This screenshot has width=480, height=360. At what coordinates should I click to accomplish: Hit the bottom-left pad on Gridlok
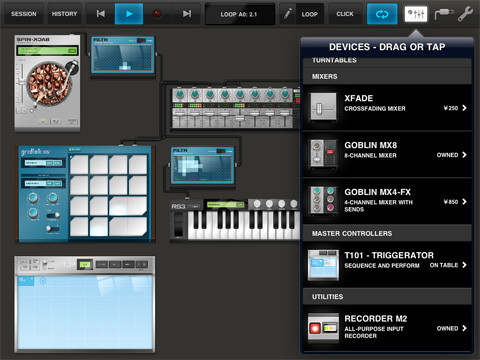[79, 227]
